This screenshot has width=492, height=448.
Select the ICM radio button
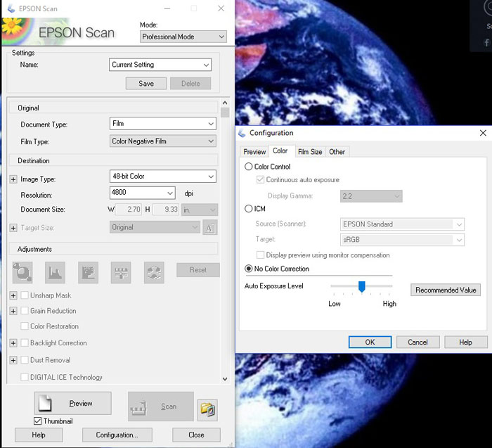(249, 208)
